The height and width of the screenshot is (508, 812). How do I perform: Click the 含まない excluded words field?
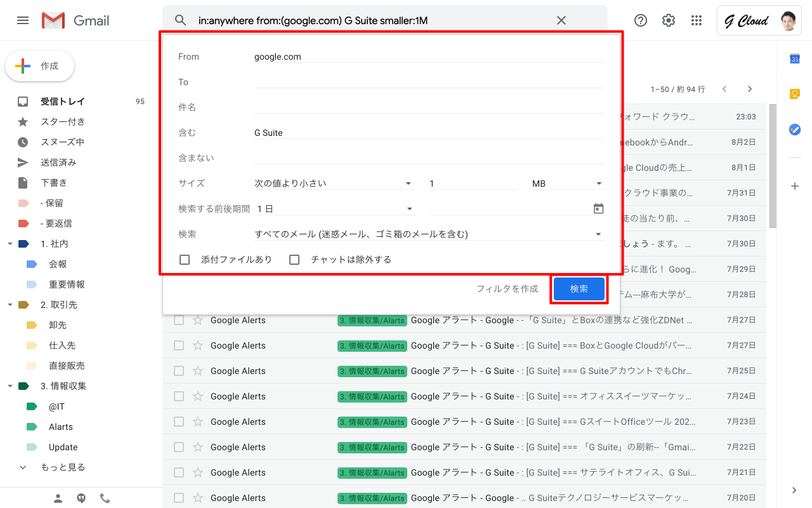(x=429, y=158)
